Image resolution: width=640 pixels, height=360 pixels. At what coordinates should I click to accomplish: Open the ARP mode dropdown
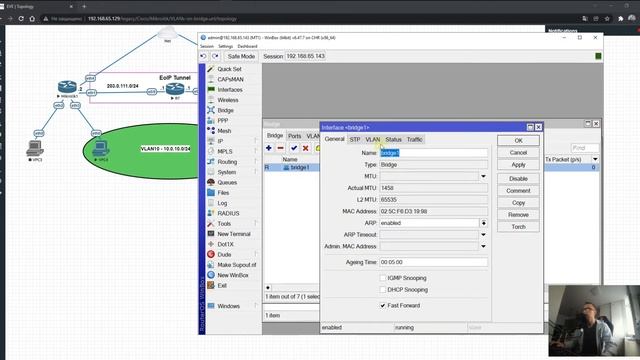coord(483,223)
